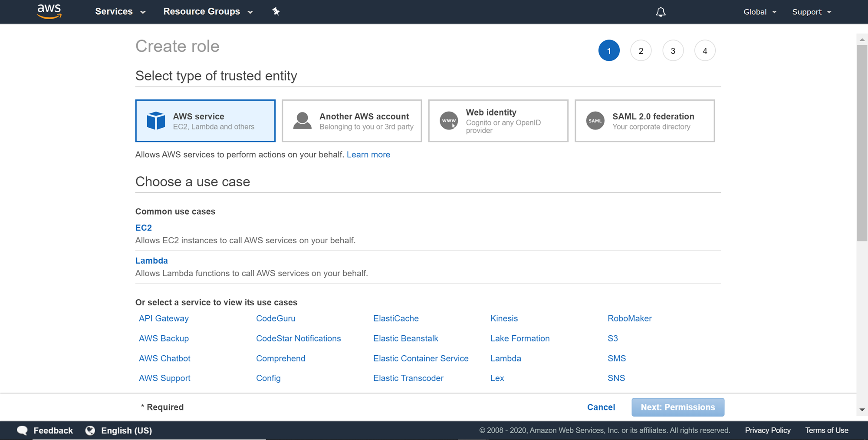Image resolution: width=868 pixels, height=440 pixels.
Task: Click the pin shortcut icon in navbar
Action: click(276, 12)
